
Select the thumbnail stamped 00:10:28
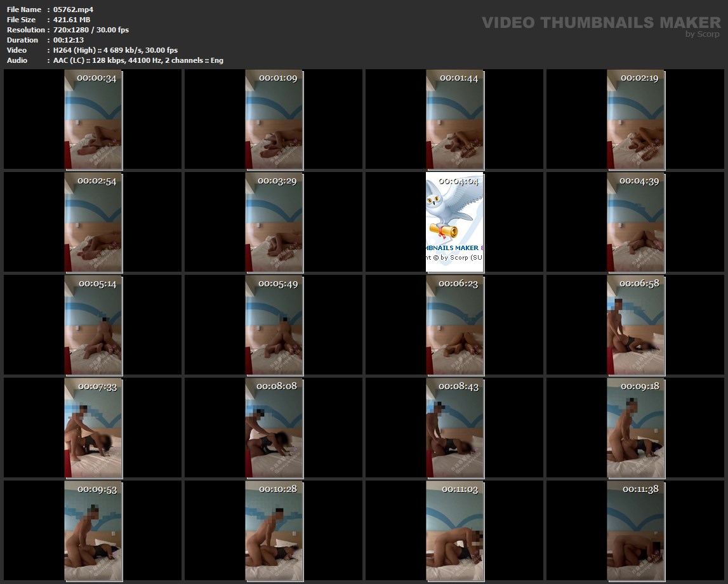(x=274, y=531)
